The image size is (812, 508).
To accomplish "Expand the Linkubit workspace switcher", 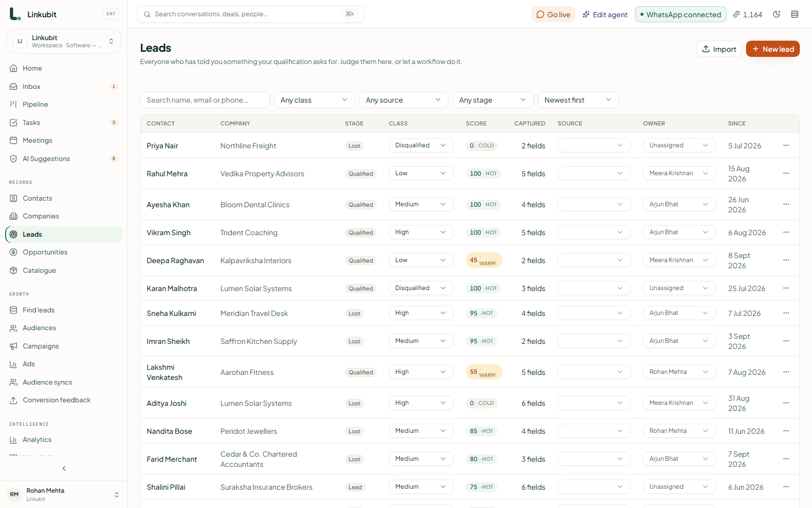I will tap(63, 41).
